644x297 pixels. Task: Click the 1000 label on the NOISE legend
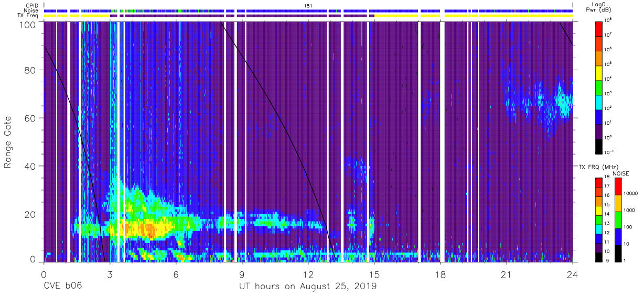tap(629, 210)
